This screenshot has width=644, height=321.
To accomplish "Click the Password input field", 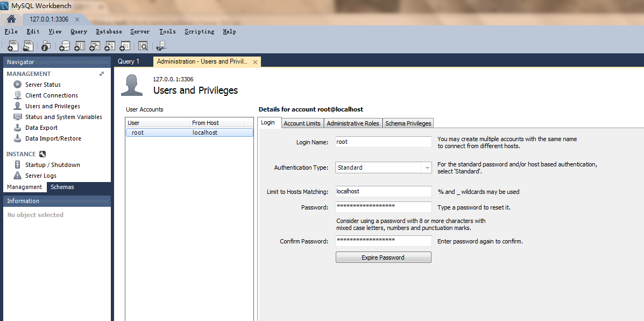I will click(383, 207).
